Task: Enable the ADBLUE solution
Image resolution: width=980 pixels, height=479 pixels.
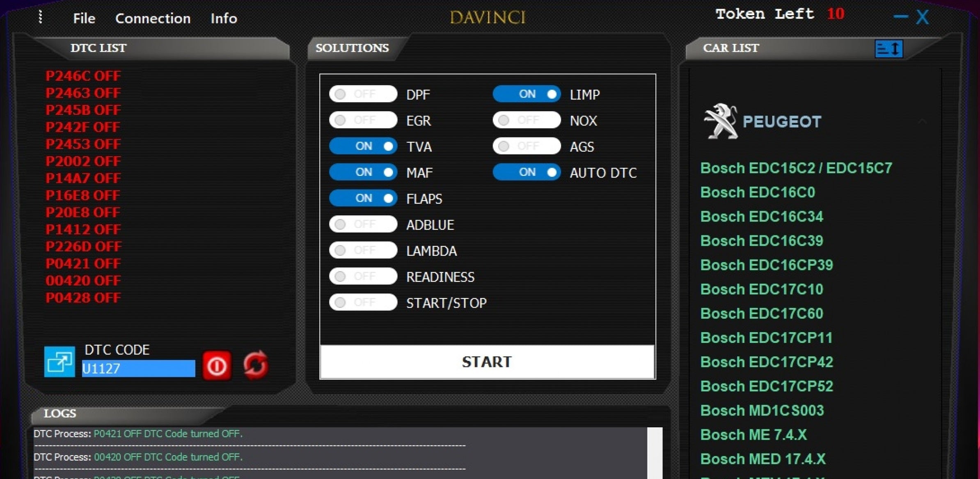Action: (x=363, y=224)
